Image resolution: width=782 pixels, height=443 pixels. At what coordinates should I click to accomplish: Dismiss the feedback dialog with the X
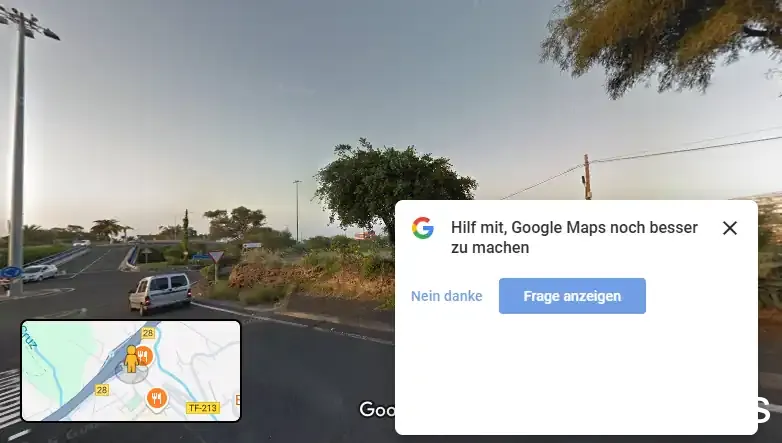(x=730, y=228)
